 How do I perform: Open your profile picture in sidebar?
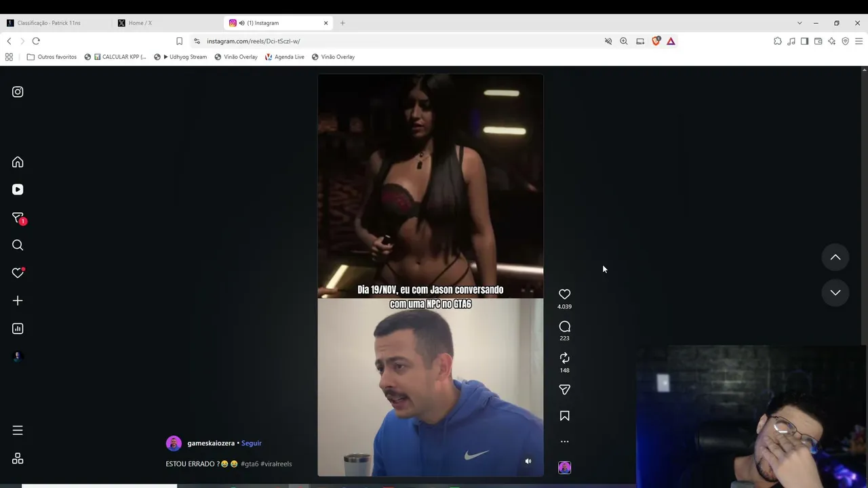point(18,357)
